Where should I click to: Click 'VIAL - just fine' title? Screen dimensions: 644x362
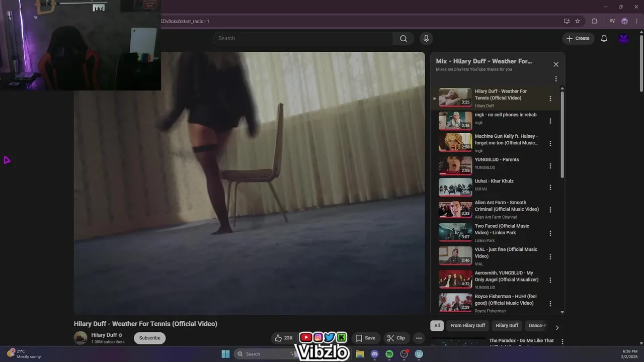pyautogui.click(x=506, y=253)
